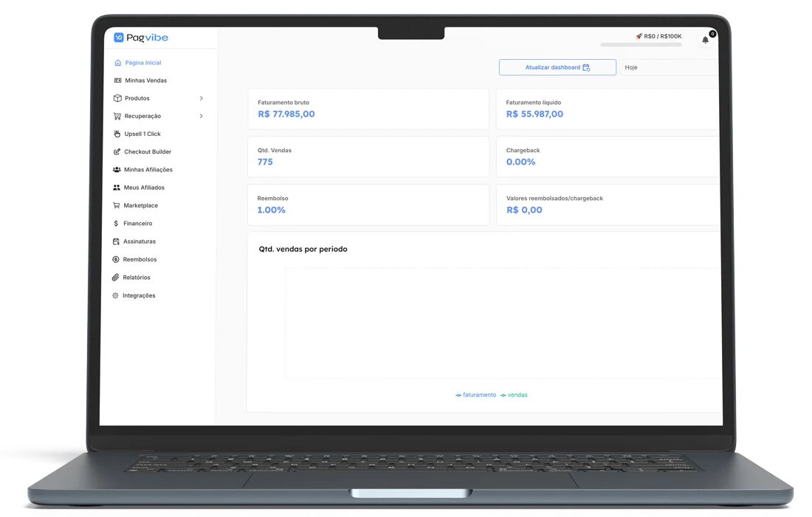Open Minhas Afiliações menu item
The width and height of the screenshot is (812, 517).
click(x=148, y=170)
